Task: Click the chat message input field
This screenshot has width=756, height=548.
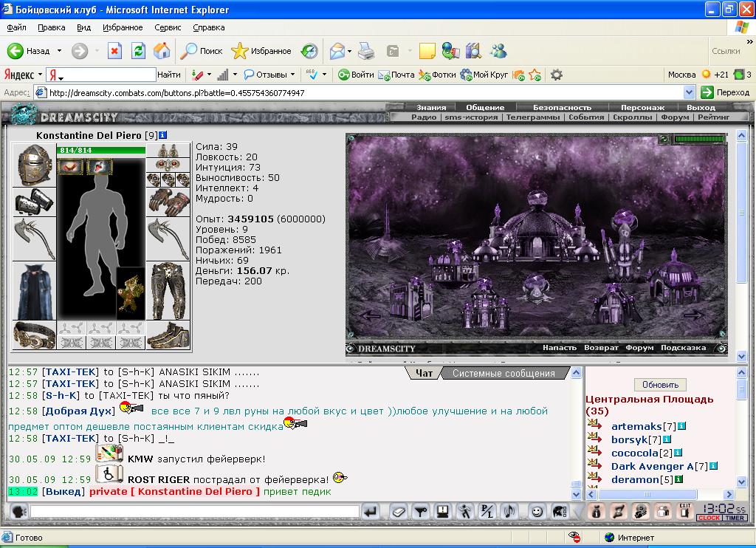Action: click(x=195, y=511)
